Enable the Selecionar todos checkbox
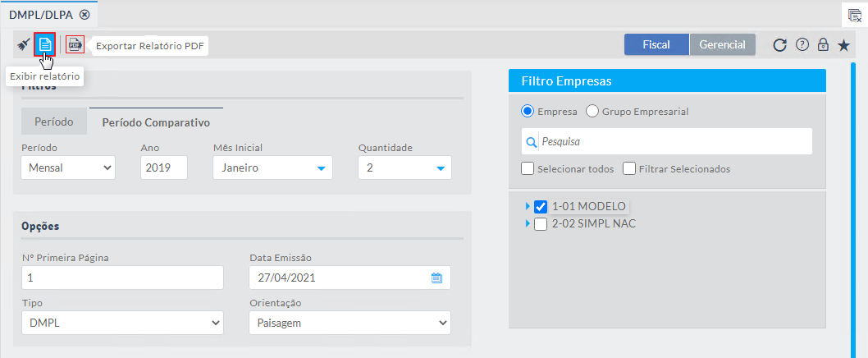Image resolution: width=868 pixels, height=358 pixels. (528, 169)
